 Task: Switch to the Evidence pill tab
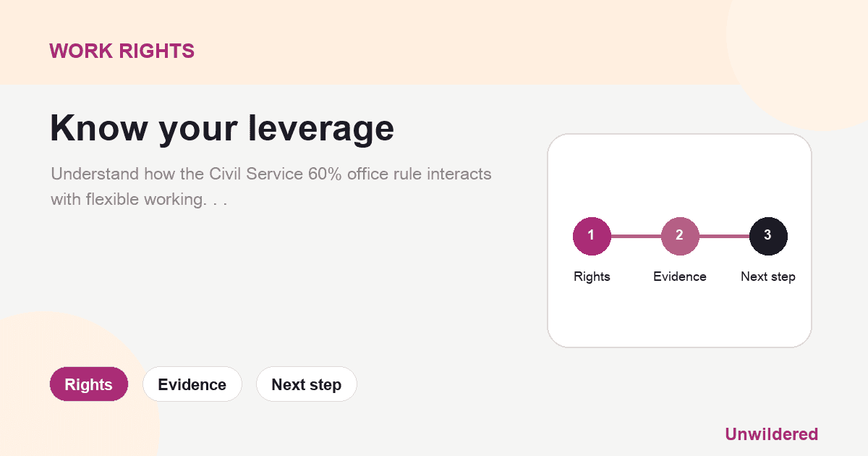[x=192, y=384]
